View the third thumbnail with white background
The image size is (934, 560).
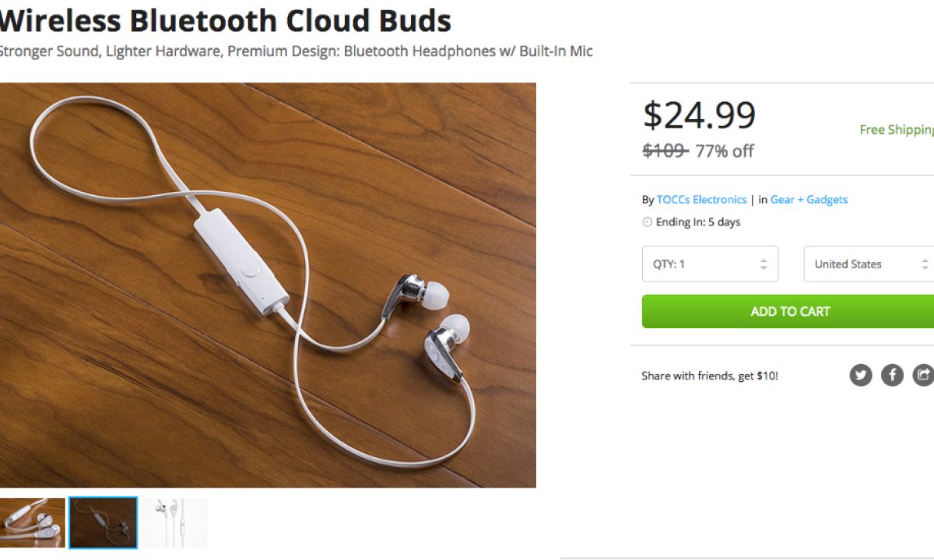174,523
